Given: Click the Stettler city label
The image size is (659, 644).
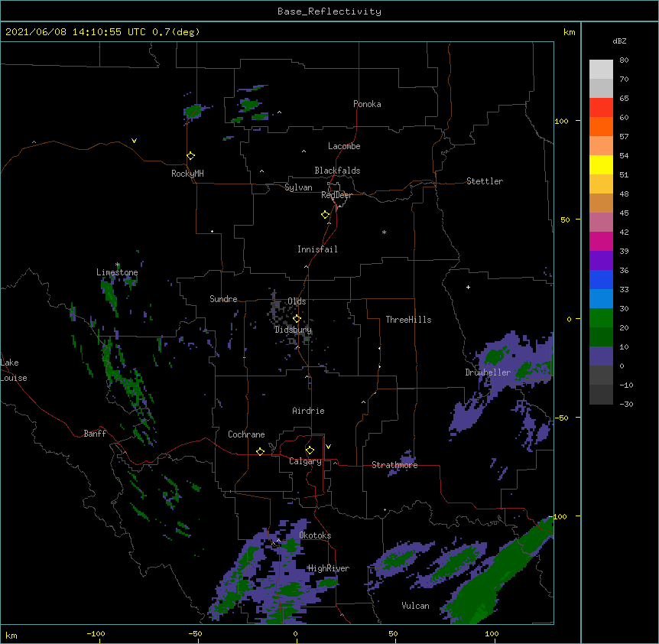Looking at the screenshot, I should click(485, 181).
